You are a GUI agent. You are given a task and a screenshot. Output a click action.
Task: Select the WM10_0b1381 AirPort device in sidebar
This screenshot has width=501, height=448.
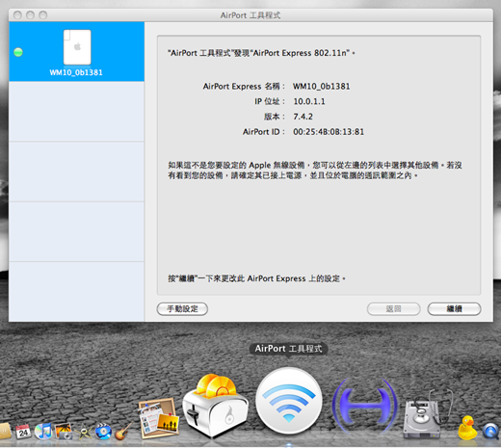76,52
